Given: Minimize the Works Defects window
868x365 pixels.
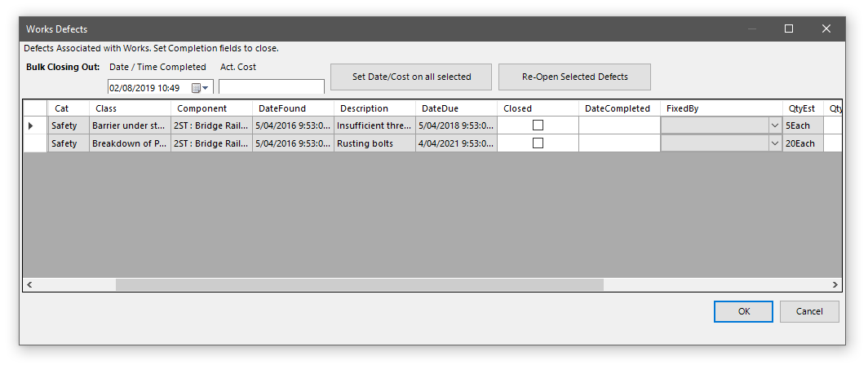Looking at the screenshot, I should [751, 29].
